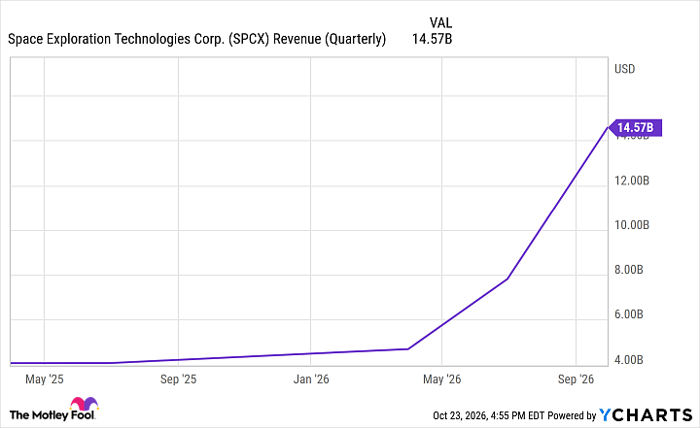Click the '6.00B' y-axis label
Image resolution: width=700 pixels, height=428 pixels.
(629, 314)
